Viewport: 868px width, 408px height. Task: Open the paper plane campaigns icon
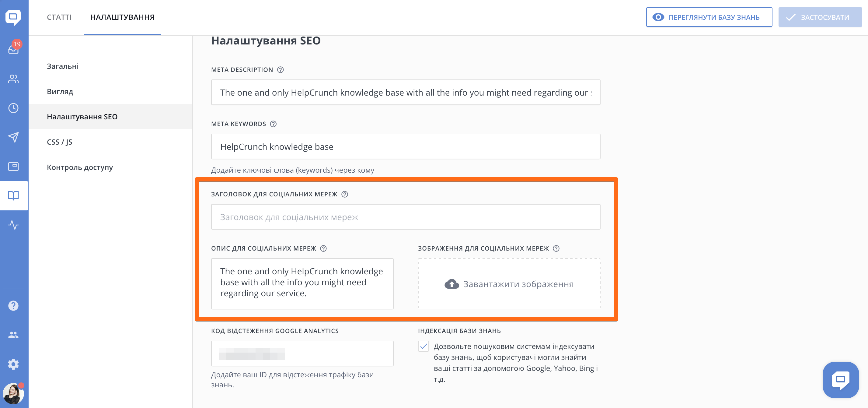coord(13,137)
